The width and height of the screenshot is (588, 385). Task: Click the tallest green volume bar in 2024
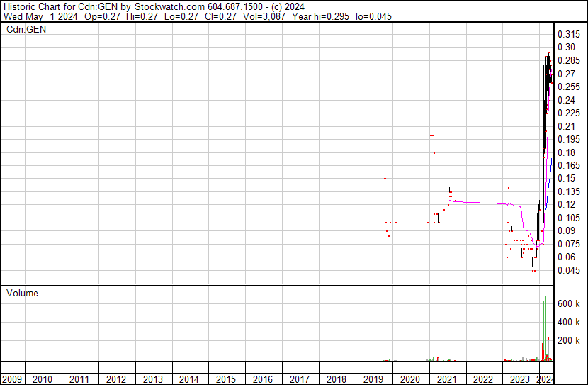click(x=545, y=329)
